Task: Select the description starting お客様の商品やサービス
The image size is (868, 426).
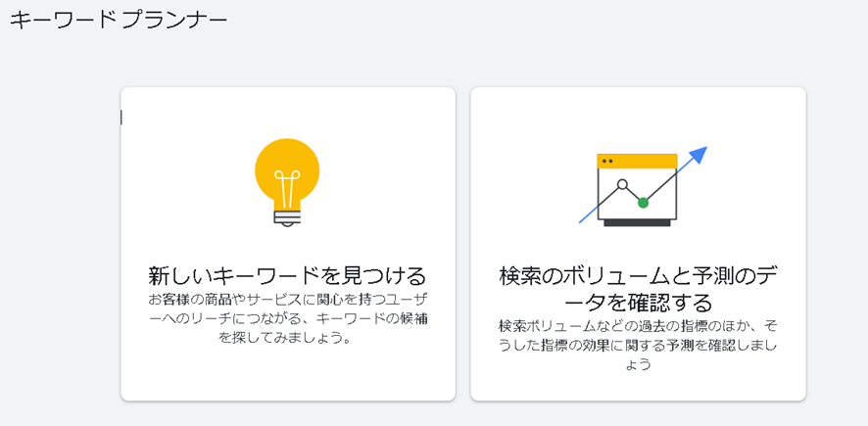Action: click(x=287, y=318)
